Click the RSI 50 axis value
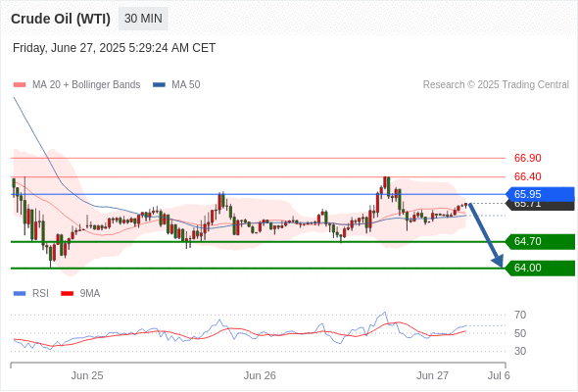The width and height of the screenshot is (578, 392). (x=520, y=333)
